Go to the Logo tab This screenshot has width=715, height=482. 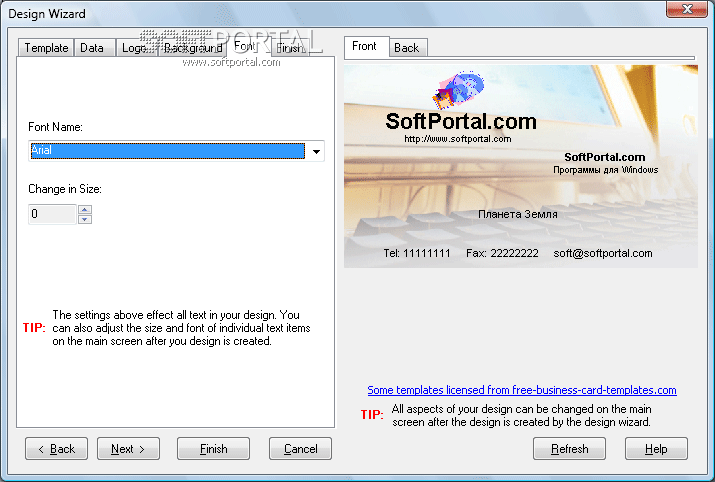[x=136, y=48]
